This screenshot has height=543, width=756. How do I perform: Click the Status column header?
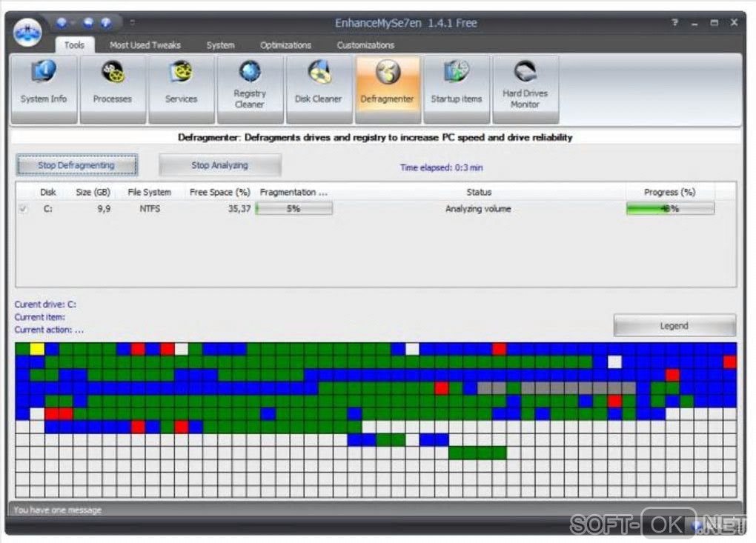pyautogui.click(x=479, y=193)
